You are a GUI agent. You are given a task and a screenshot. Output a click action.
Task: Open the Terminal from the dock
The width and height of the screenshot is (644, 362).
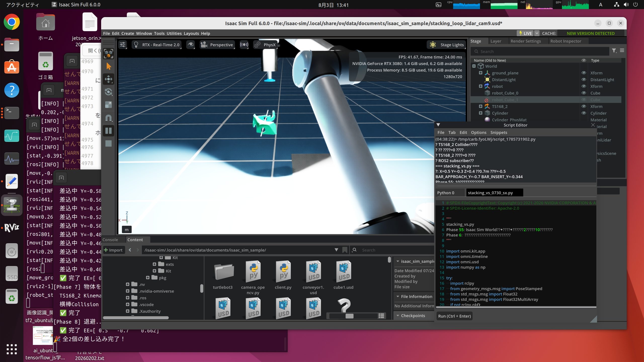point(12,113)
